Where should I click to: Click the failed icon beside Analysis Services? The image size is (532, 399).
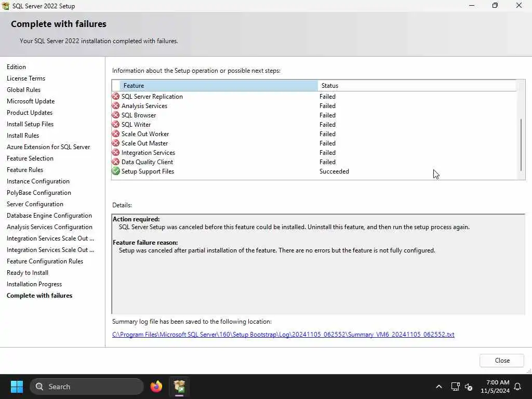(x=116, y=106)
